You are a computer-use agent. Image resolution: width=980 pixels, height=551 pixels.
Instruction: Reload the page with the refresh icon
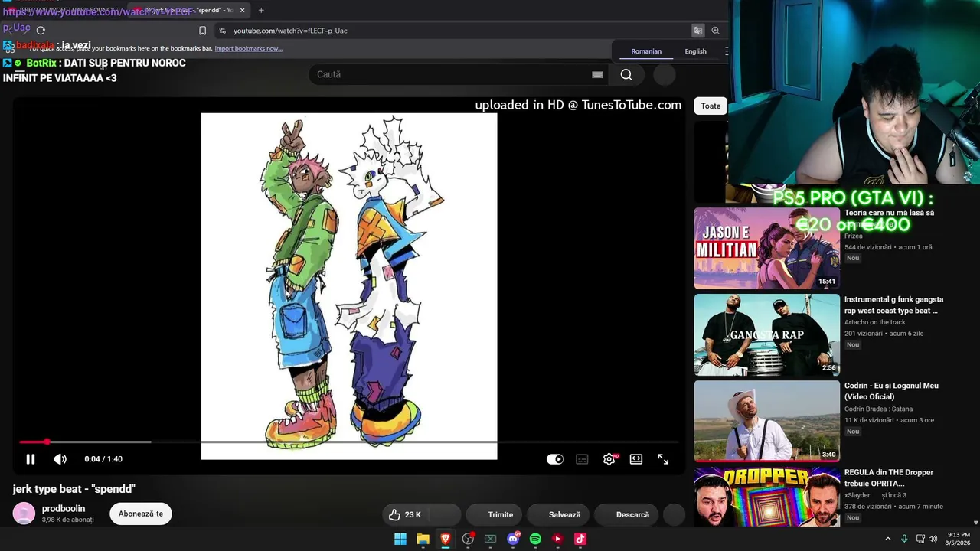pos(41,31)
